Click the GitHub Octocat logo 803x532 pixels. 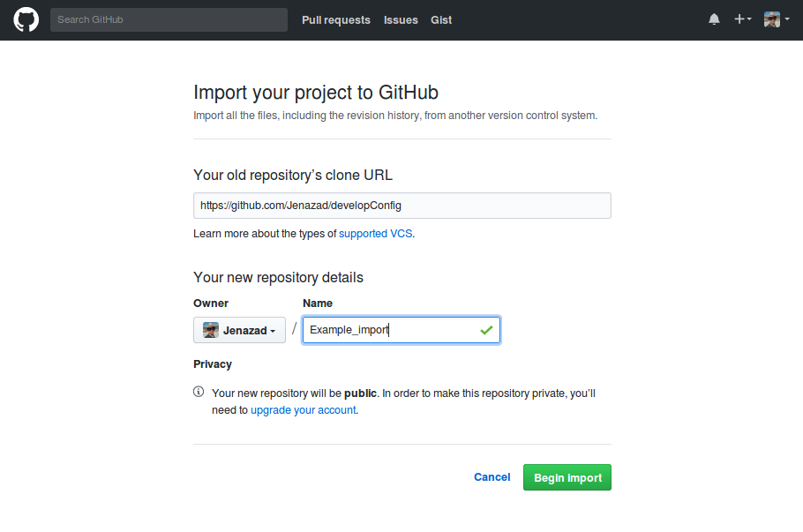[26, 20]
